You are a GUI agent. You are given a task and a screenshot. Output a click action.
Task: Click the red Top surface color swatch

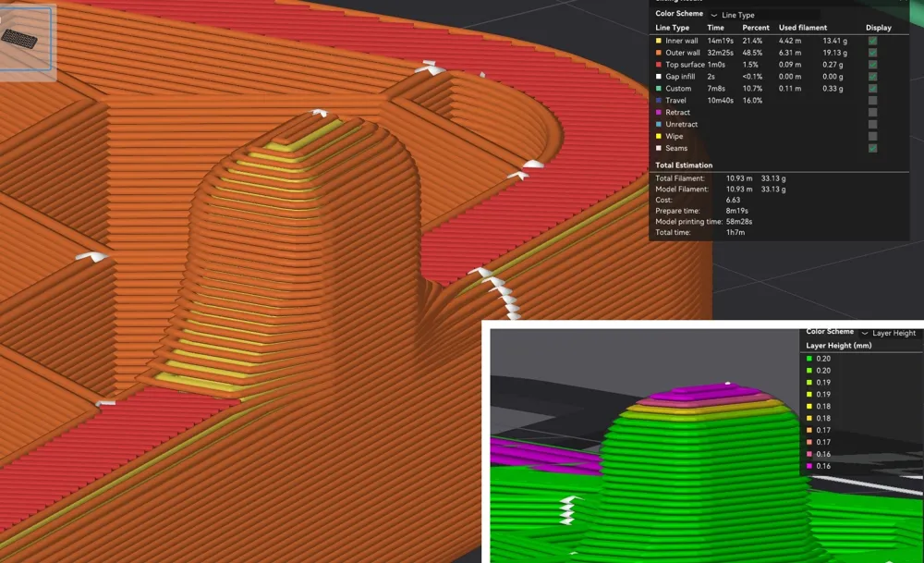[x=658, y=65]
